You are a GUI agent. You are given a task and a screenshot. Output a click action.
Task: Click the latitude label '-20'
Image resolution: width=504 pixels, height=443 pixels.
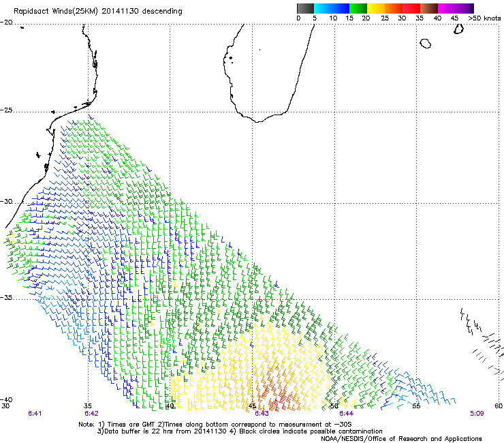(6, 22)
